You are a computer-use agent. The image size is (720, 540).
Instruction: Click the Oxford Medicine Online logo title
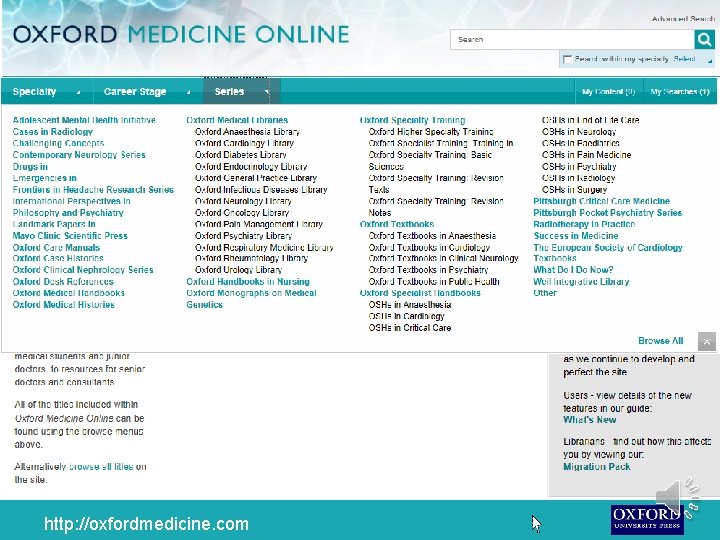click(181, 34)
